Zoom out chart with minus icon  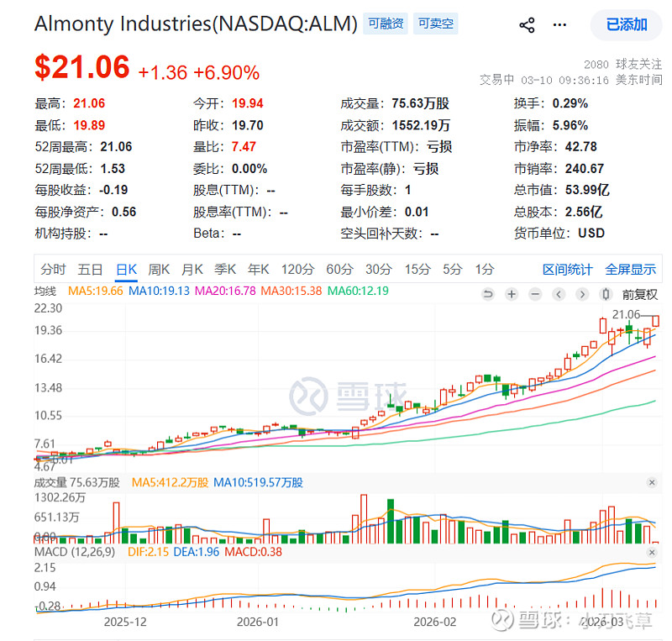pos(535,294)
